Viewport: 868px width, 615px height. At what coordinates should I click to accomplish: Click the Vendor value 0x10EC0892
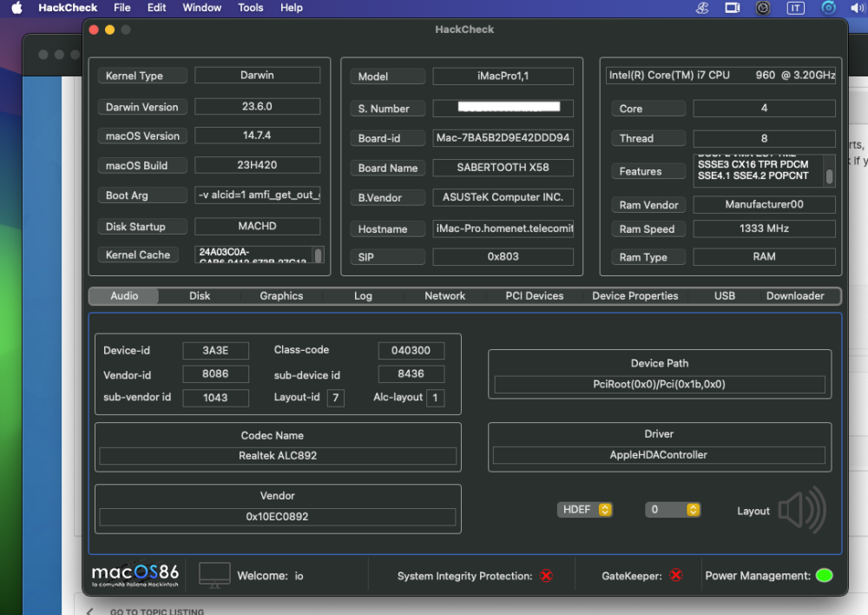click(x=278, y=517)
